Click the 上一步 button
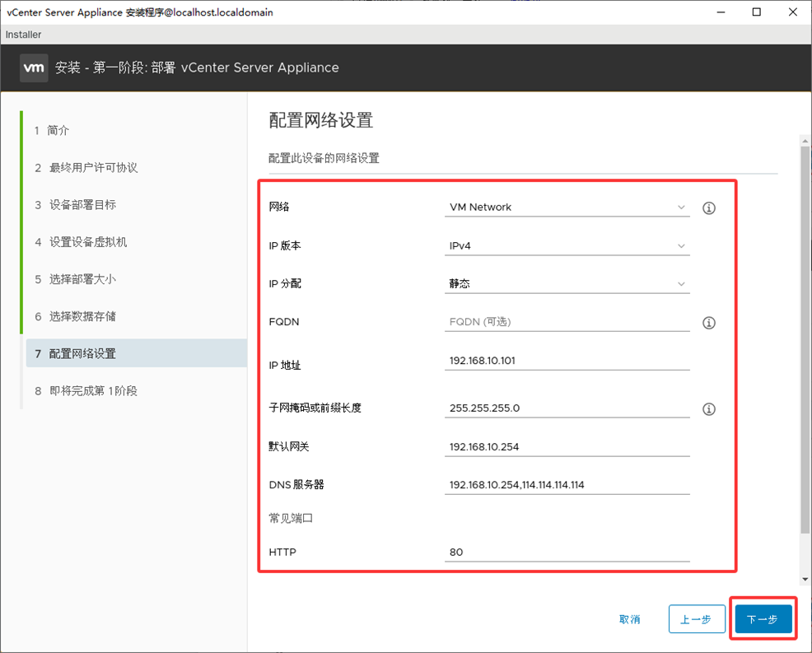 pos(696,619)
